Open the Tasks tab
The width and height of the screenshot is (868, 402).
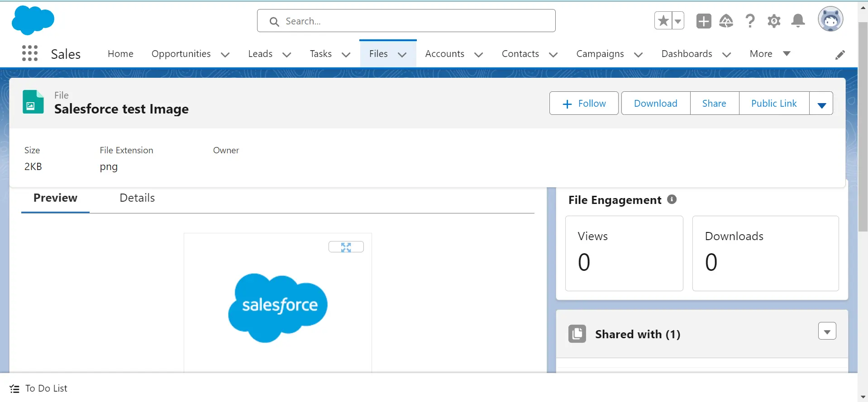tap(321, 54)
